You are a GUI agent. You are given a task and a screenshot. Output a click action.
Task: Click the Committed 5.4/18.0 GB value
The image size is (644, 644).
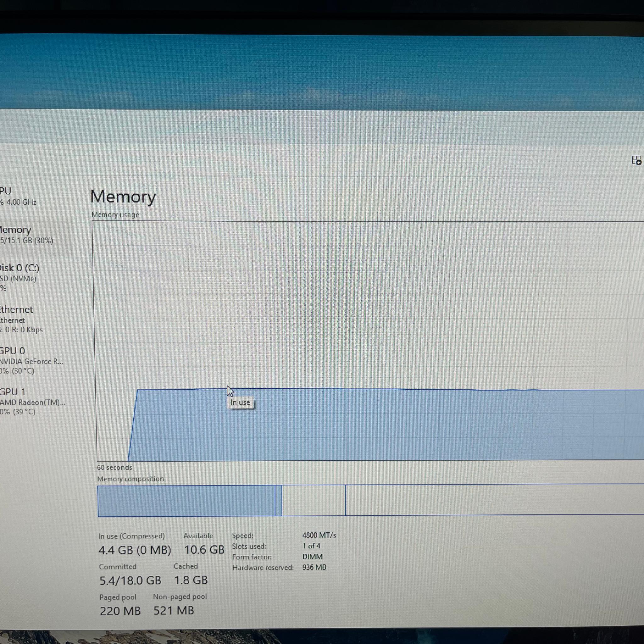[130, 580]
